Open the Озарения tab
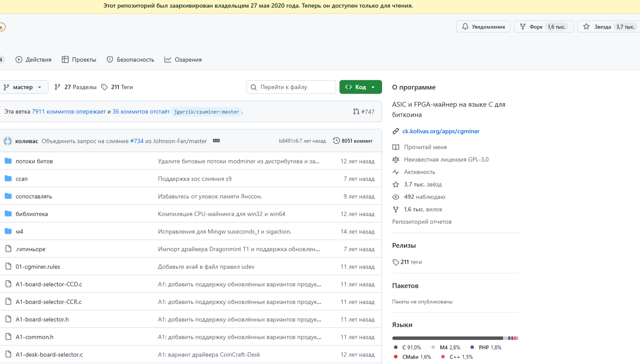This screenshot has width=640, height=364. click(183, 60)
